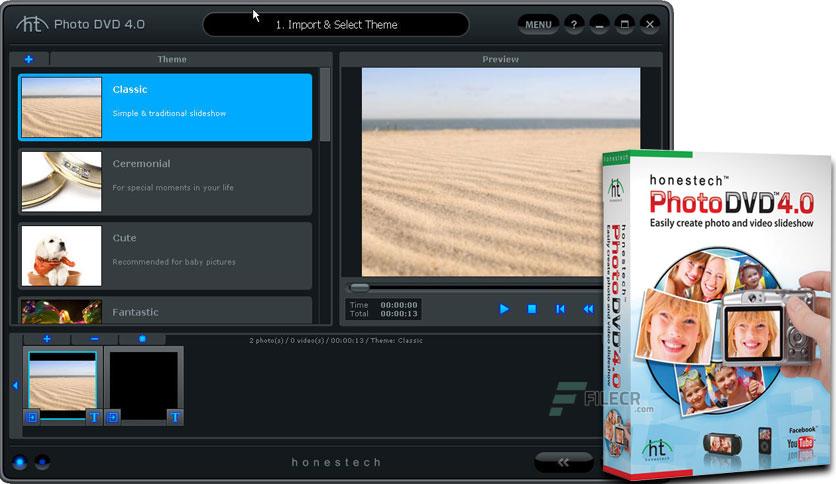The width and height of the screenshot is (836, 484).
Task: Click 'Recommended for baby pictures' description
Action: click(174, 262)
